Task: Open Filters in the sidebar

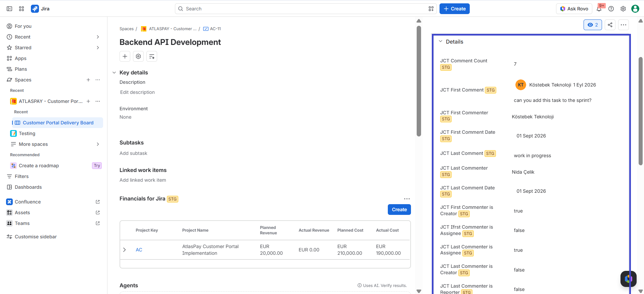Action: 54,176
